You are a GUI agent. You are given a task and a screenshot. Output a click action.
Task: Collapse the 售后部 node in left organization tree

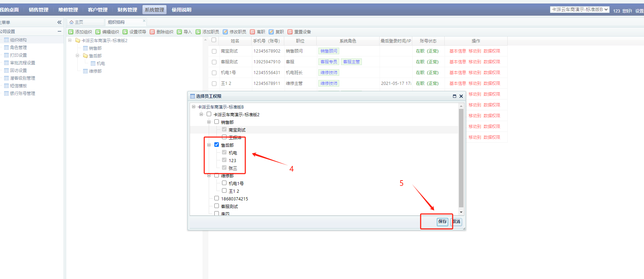78,56
